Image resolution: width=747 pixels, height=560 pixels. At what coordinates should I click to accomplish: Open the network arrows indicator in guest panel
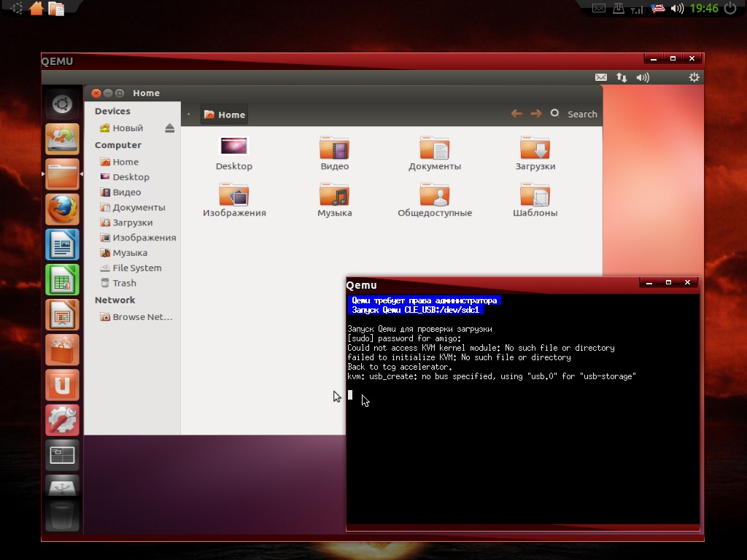pyautogui.click(x=622, y=77)
